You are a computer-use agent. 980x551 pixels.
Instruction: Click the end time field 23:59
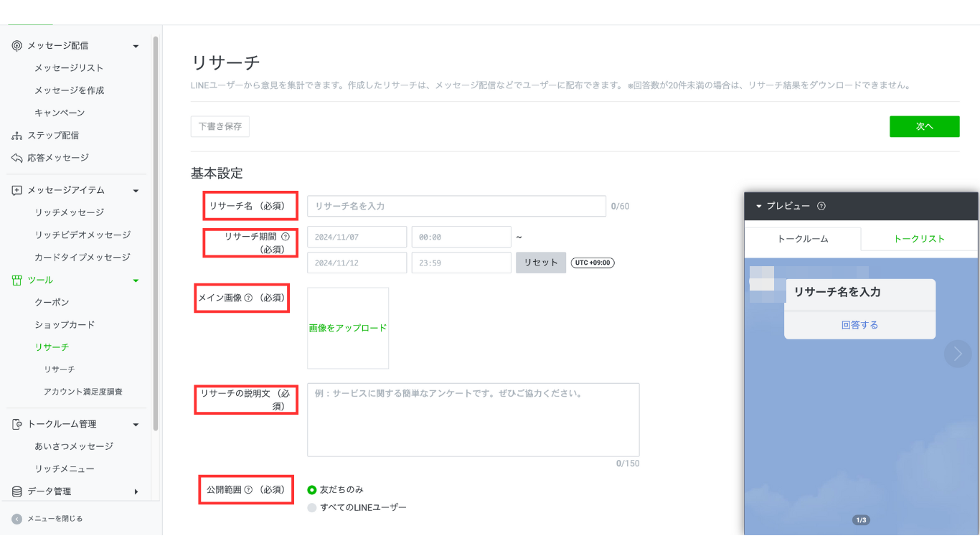tap(461, 263)
